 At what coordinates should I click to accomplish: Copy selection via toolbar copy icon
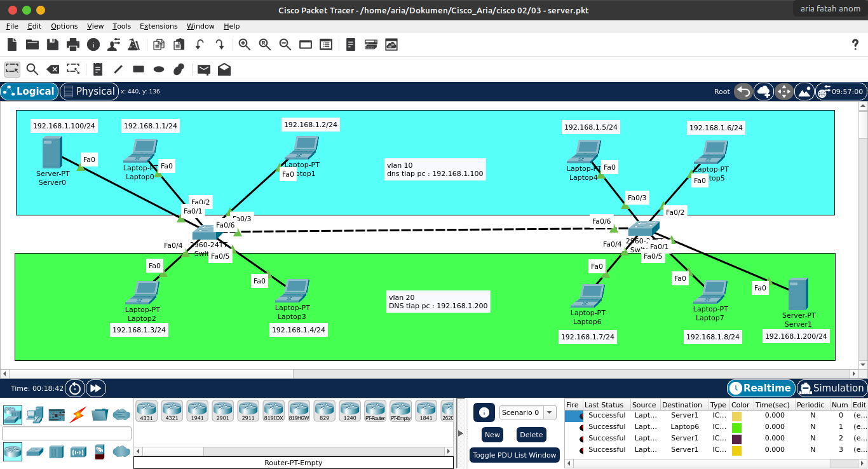point(159,44)
